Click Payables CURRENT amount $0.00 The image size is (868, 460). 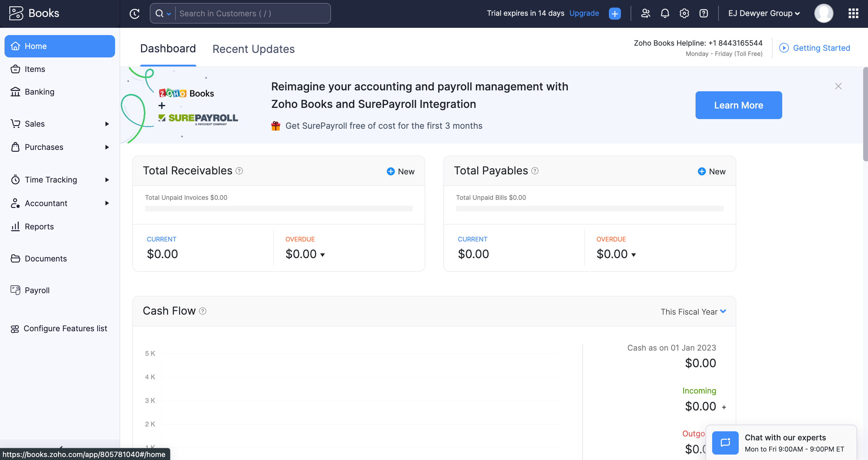pyautogui.click(x=474, y=254)
